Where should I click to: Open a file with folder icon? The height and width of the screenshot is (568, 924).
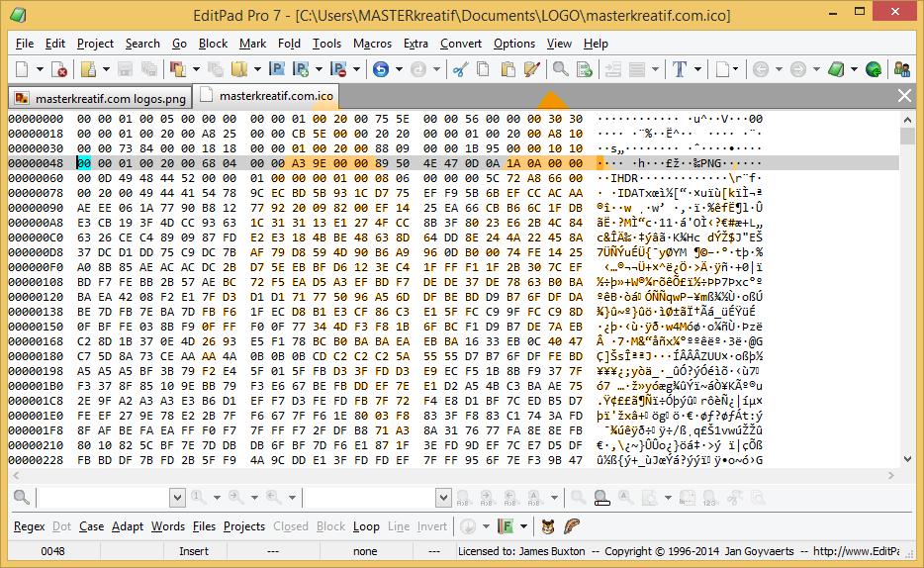tap(88, 69)
